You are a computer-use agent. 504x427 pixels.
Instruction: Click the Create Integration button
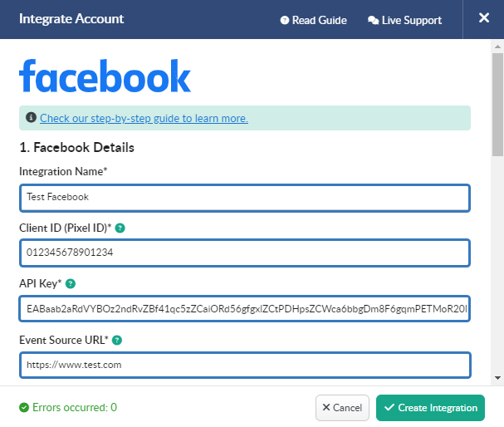(430, 408)
